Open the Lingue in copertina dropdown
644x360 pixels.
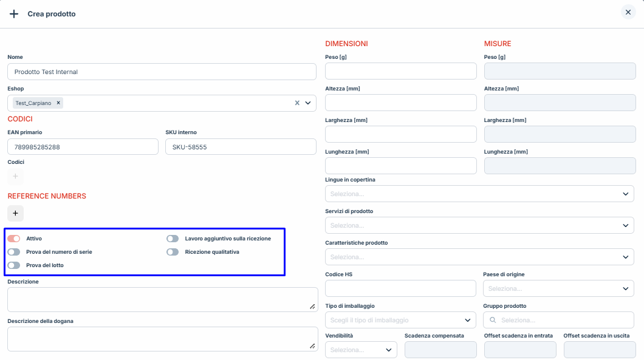point(479,194)
